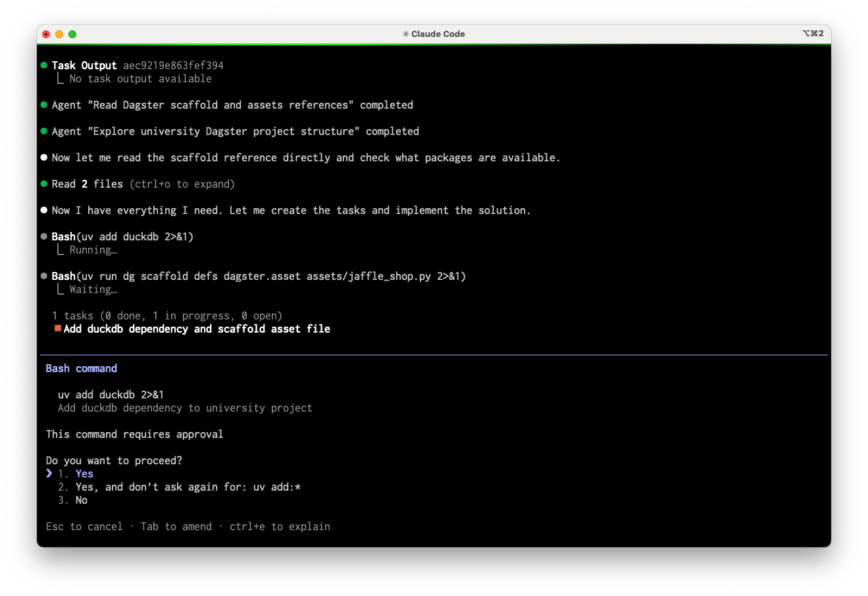Select option 3 No to reject command
The width and height of the screenshot is (868, 596).
coord(81,501)
